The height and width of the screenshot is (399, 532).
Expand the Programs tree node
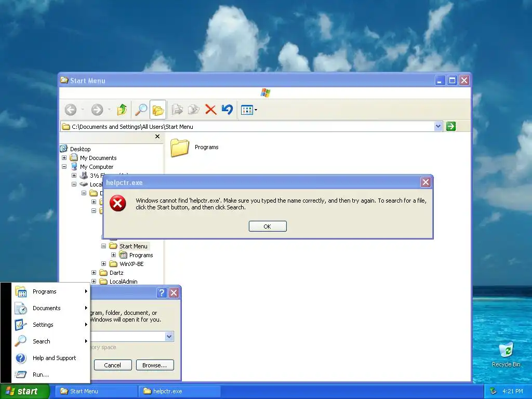(x=113, y=255)
